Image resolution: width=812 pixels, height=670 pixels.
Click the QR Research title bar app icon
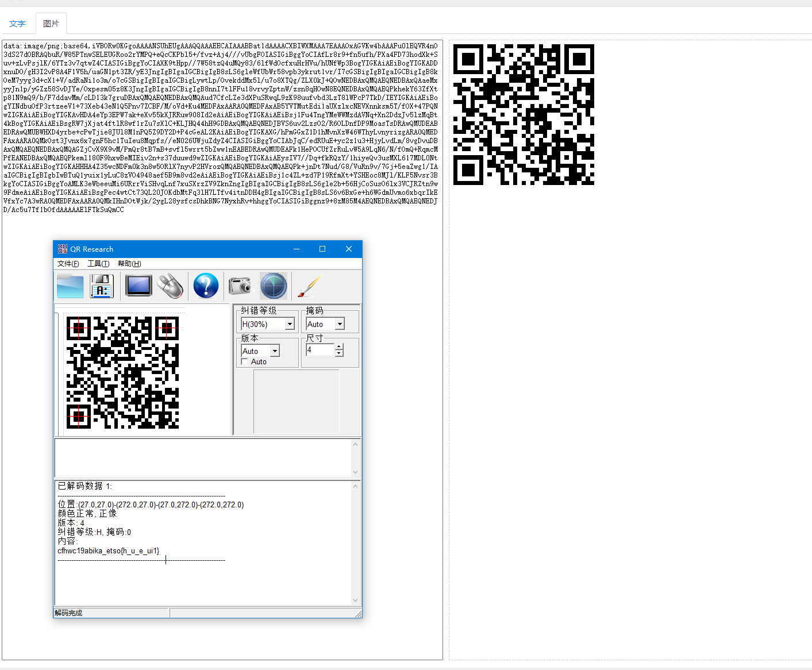[x=63, y=249]
